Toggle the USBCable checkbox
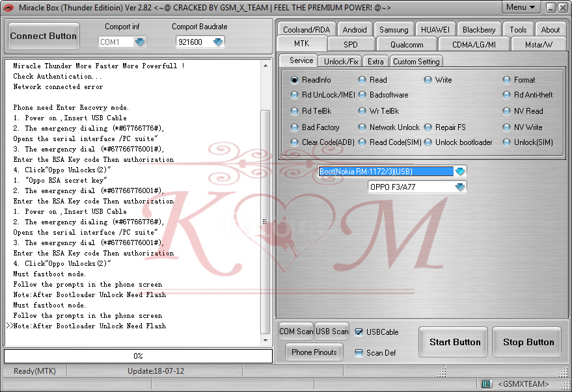This screenshot has width=572, height=392. pyautogui.click(x=359, y=332)
